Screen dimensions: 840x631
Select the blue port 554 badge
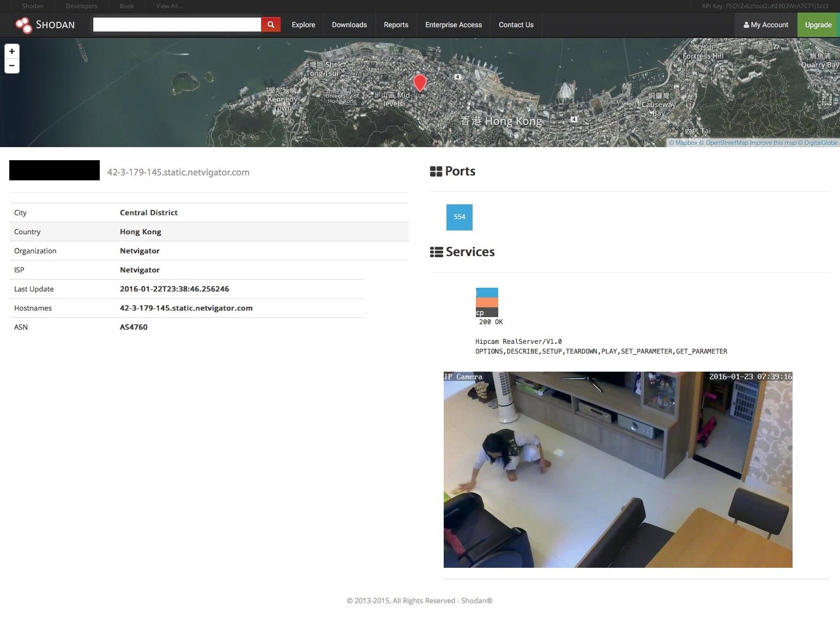[459, 217]
